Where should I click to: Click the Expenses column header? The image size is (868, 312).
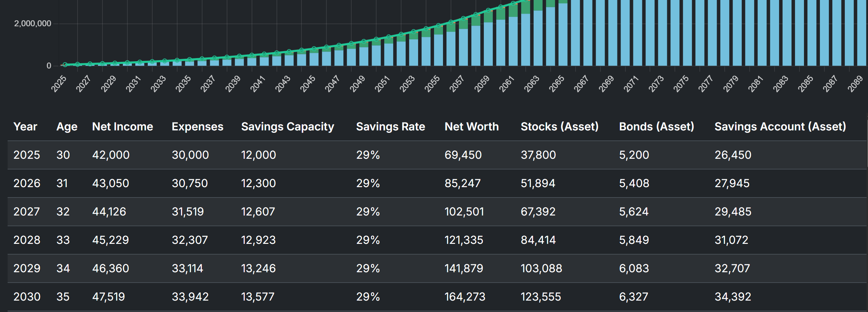tap(197, 127)
